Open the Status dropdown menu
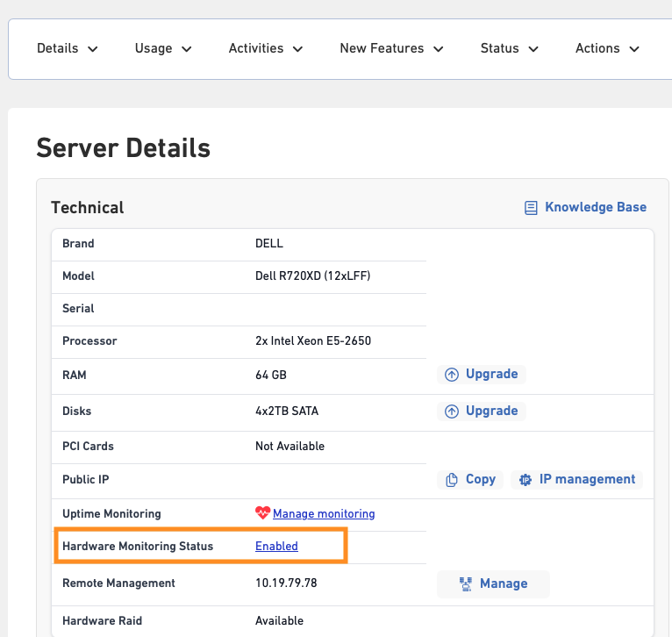Image resolution: width=672 pixels, height=637 pixels. 509,48
